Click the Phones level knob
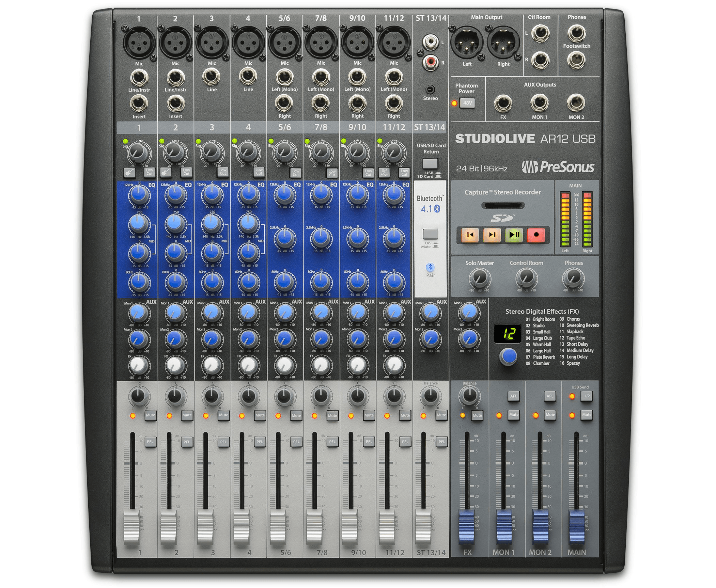 click(573, 279)
